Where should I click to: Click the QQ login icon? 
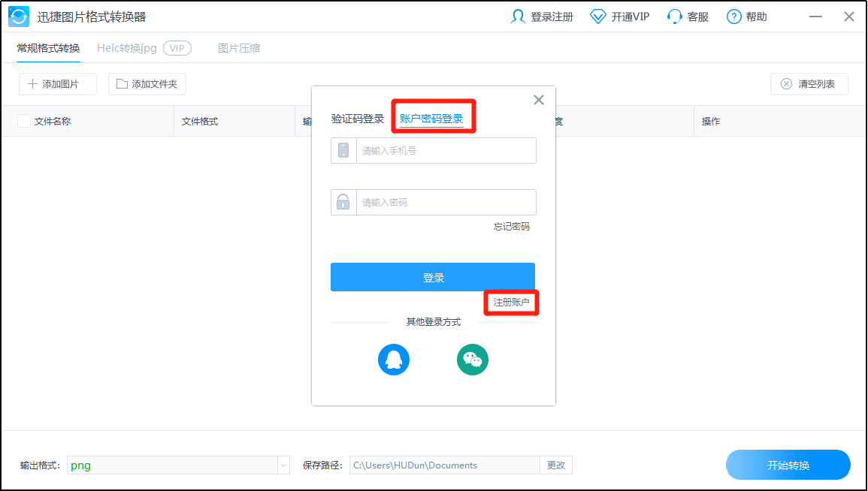click(x=394, y=360)
